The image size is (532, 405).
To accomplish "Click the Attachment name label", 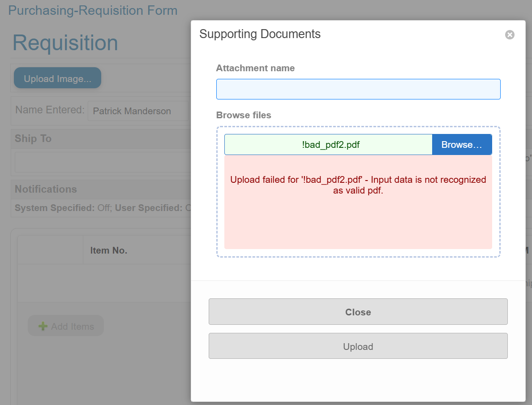I will pyautogui.click(x=255, y=68).
